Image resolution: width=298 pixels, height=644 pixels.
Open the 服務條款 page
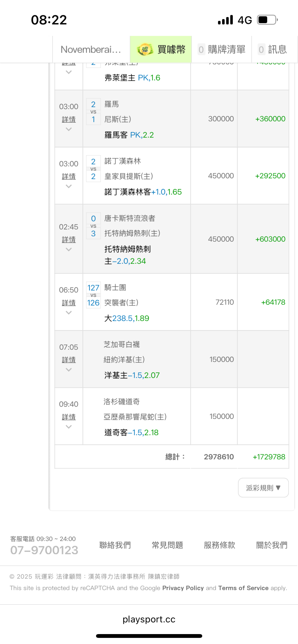coord(220,545)
